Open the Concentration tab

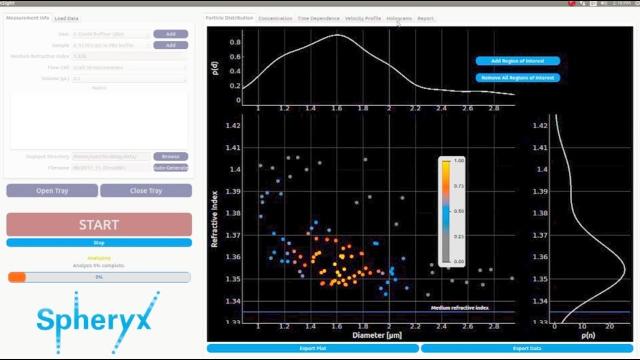coord(275,19)
